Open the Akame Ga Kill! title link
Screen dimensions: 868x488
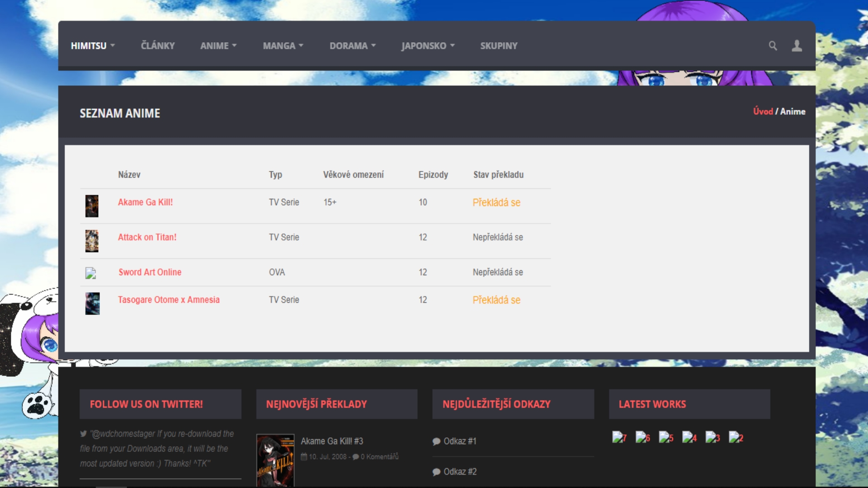pos(145,202)
